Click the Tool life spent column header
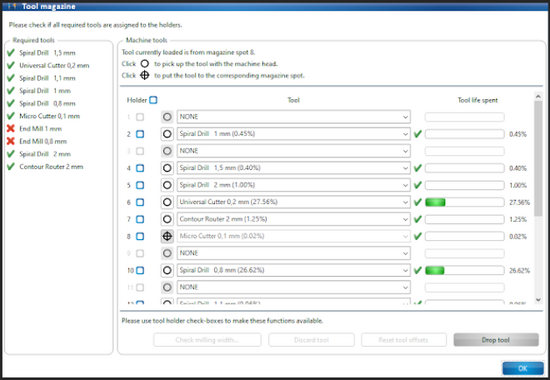The image size is (550, 380). [x=477, y=100]
